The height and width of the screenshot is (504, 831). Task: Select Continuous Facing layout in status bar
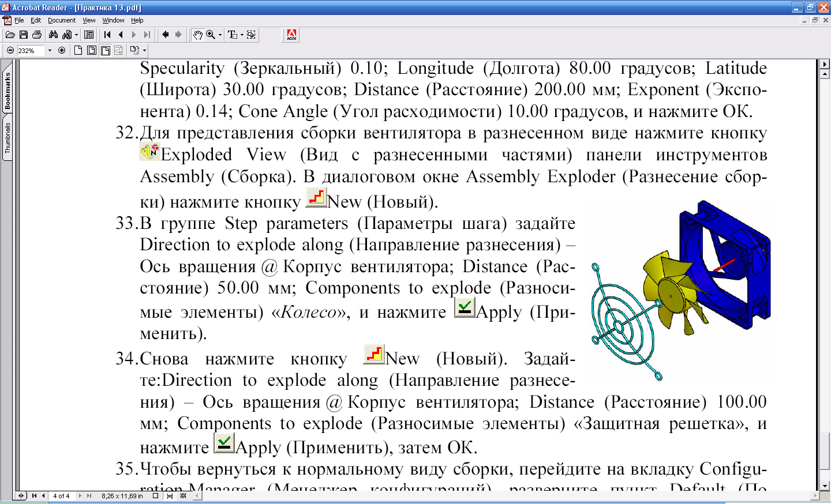(x=184, y=495)
